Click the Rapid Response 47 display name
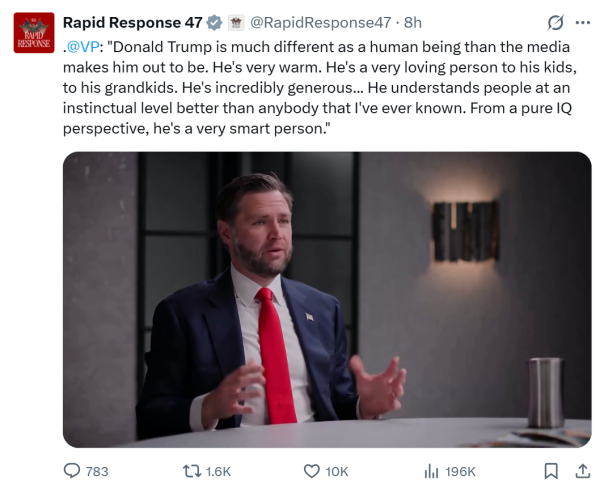 tap(132, 23)
